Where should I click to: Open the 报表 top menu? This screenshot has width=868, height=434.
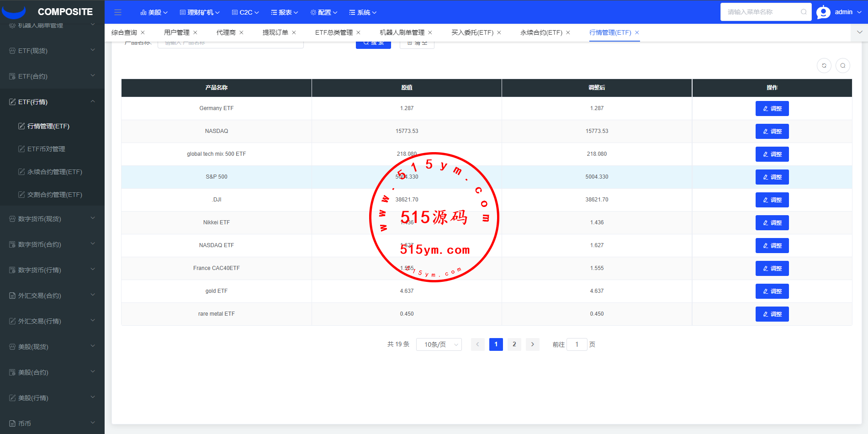(x=284, y=12)
